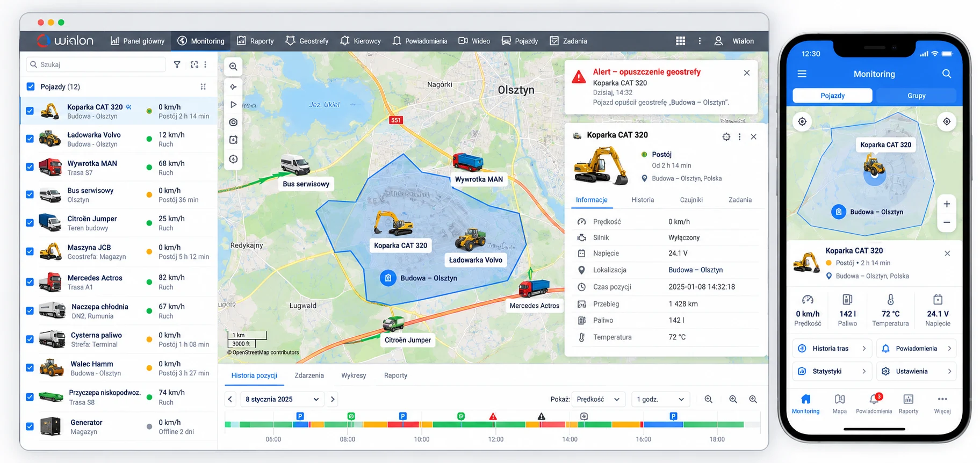Open Statystyki row in mobile app
980x463 pixels.
pos(832,371)
